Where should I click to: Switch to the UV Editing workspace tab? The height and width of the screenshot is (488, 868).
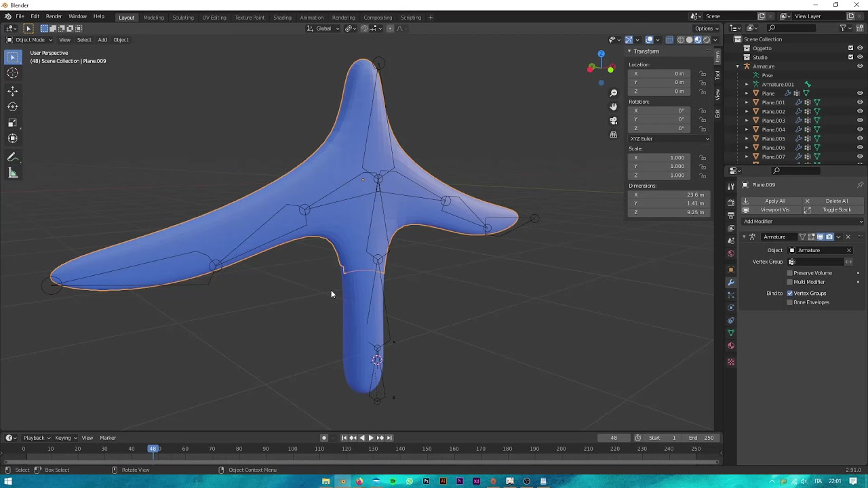point(214,18)
